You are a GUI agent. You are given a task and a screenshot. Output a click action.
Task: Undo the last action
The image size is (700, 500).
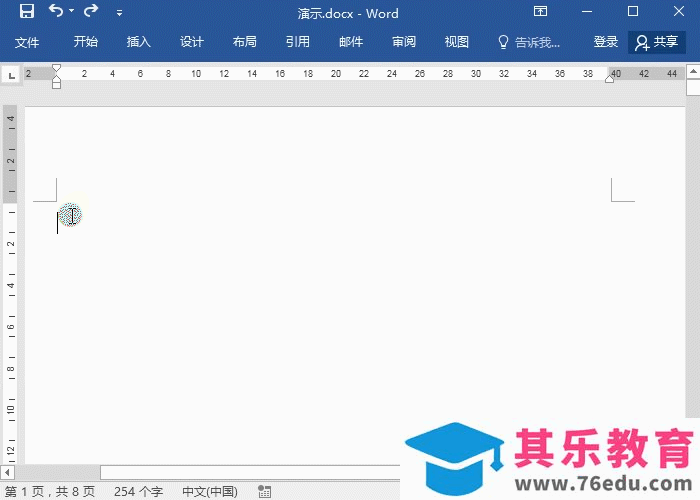[56, 10]
